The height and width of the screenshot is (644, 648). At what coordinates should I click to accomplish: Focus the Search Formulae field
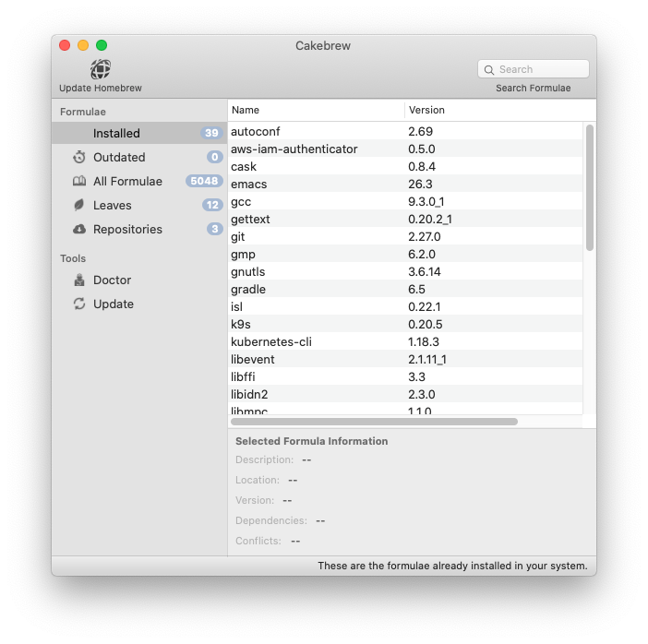click(x=534, y=69)
